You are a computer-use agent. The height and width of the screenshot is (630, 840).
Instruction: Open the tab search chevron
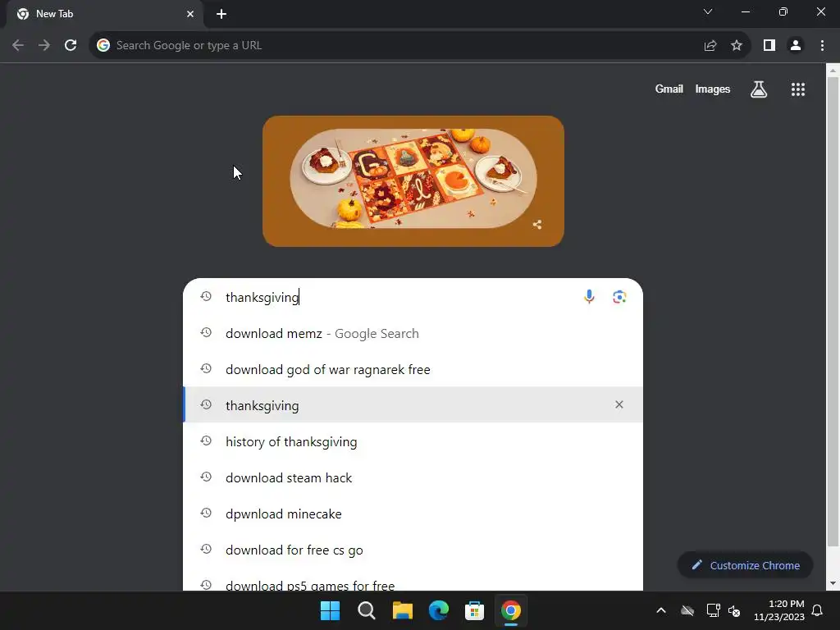point(708,11)
